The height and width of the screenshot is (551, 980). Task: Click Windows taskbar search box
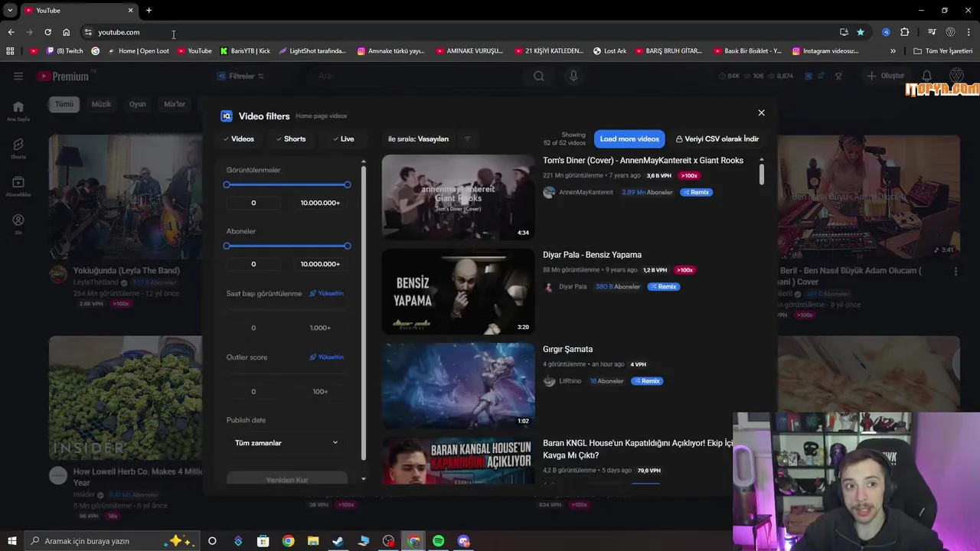(x=112, y=541)
